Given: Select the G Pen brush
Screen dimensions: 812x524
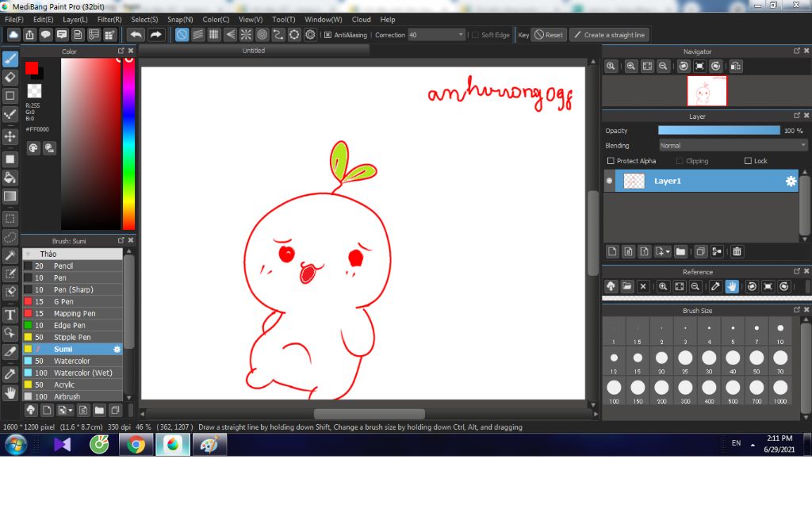Looking at the screenshot, I should [72, 301].
